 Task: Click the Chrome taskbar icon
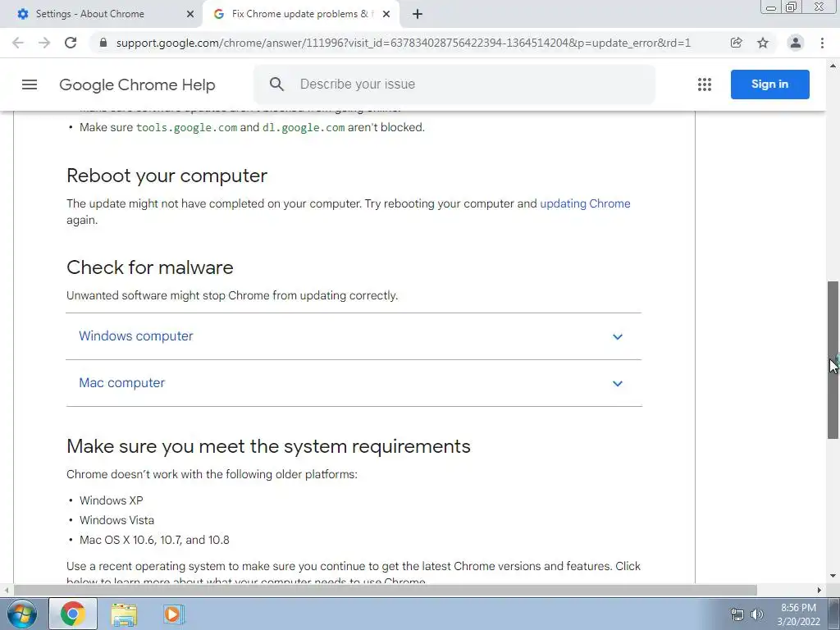[x=73, y=614]
